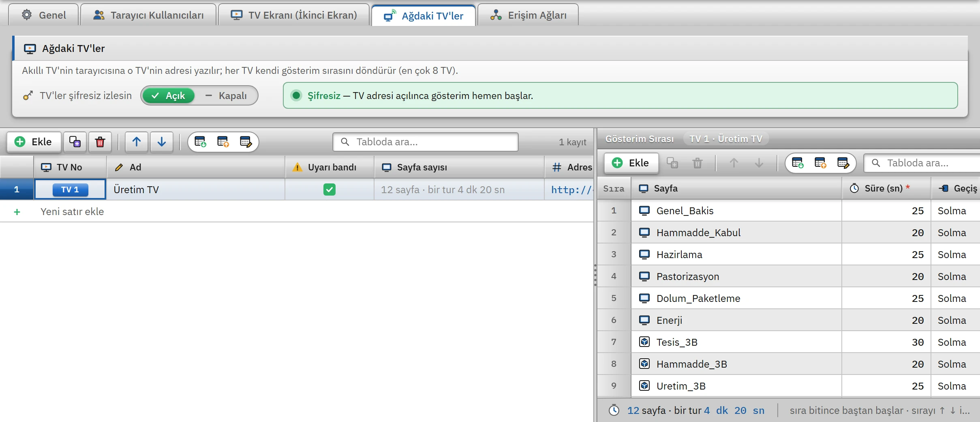The image size is (980, 422).
Task: Switch passwordless viewing to Kapalı
Action: (226, 96)
